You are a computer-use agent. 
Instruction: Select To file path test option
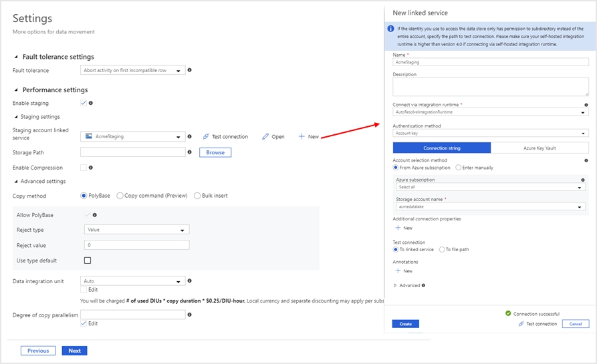pos(442,250)
